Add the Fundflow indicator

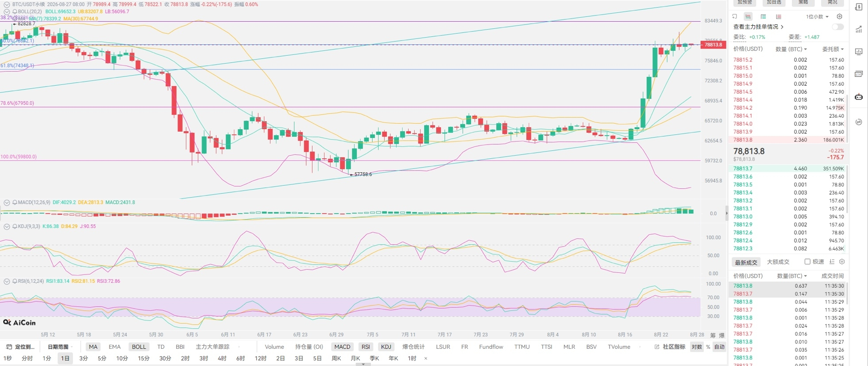pos(491,347)
